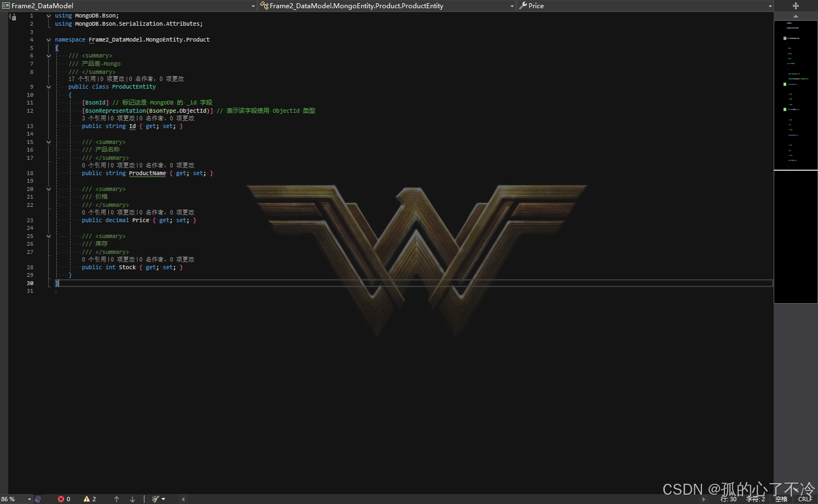The image size is (818, 504).
Task: Click the 字符: 2 character indicator
Action: click(x=756, y=499)
